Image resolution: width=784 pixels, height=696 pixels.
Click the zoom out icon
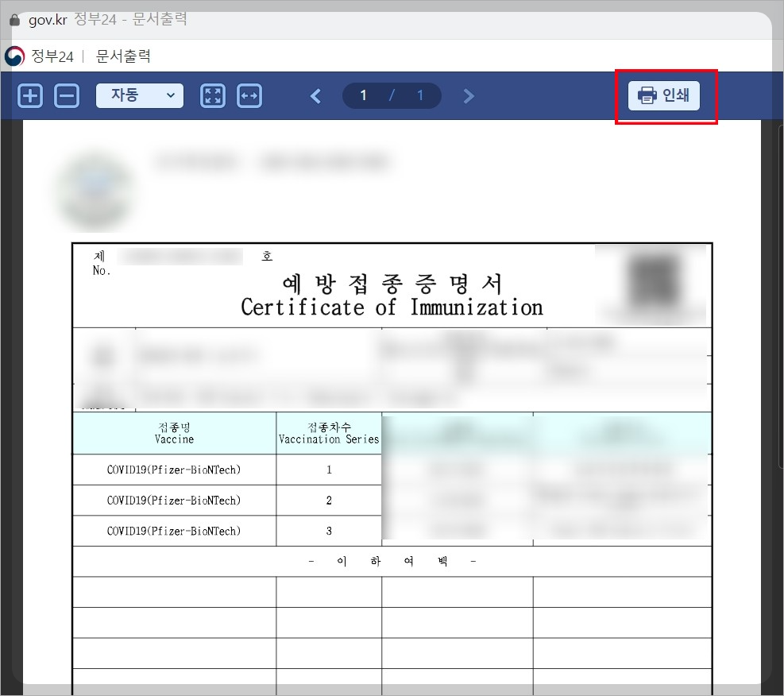coord(67,95)
